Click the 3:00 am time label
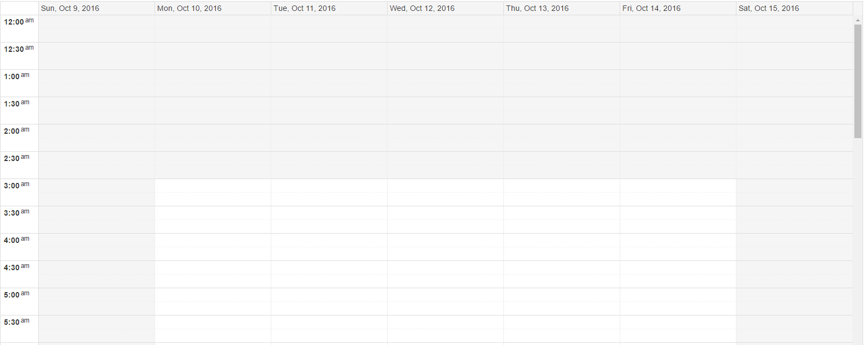Image resolution: width=868 pixels, height=345 pixels. tap(16, 186)
